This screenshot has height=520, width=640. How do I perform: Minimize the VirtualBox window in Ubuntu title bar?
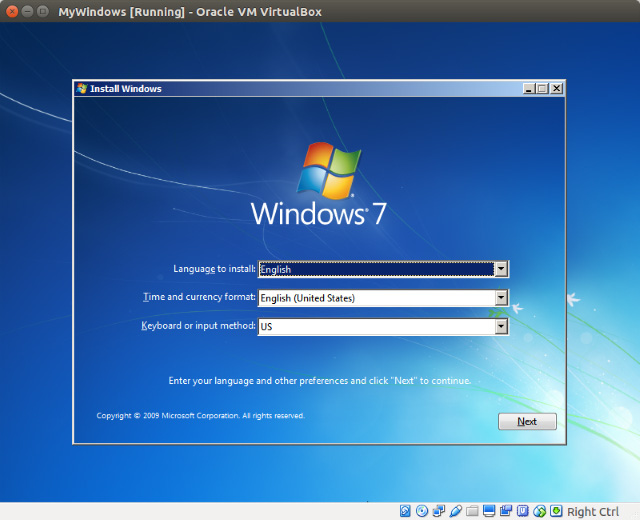point(28,10)
